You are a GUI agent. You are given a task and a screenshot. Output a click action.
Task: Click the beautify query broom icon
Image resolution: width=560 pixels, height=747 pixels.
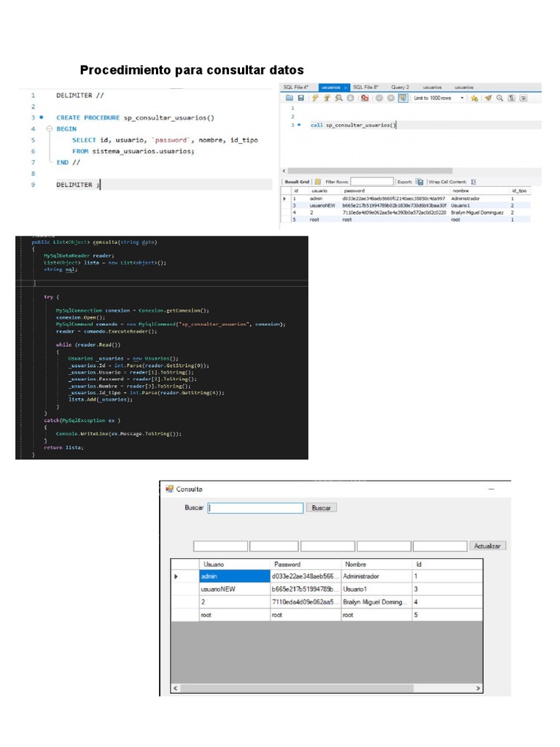tap(489, 98)
